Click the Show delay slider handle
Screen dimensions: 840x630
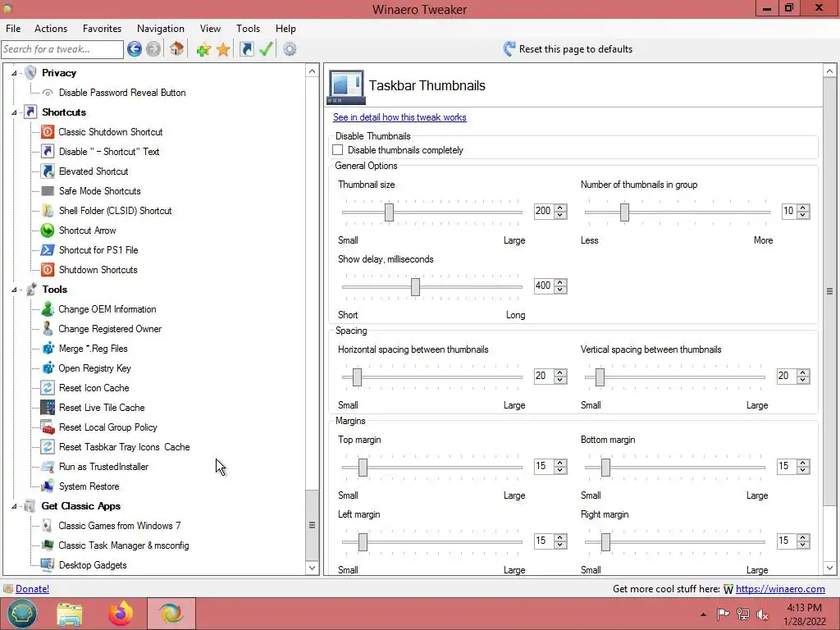415,286
